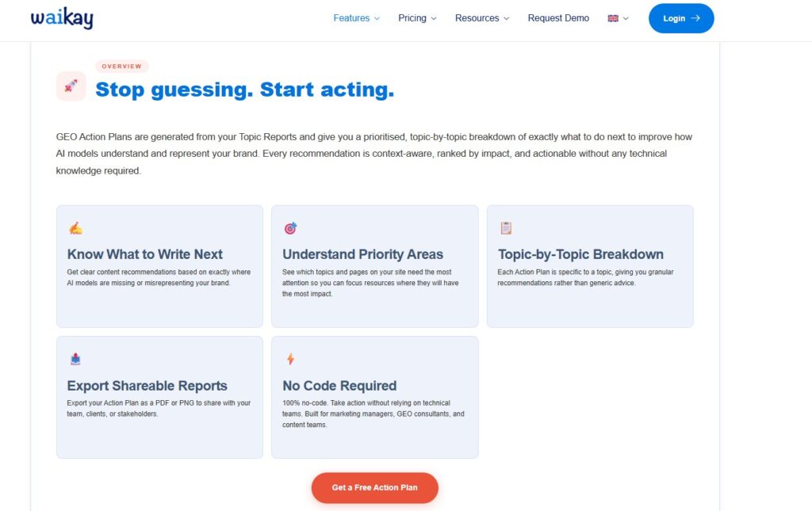The image size is (812, 511).
Task: Open the Export Shareable Reports card
Action: coord(159,397)
